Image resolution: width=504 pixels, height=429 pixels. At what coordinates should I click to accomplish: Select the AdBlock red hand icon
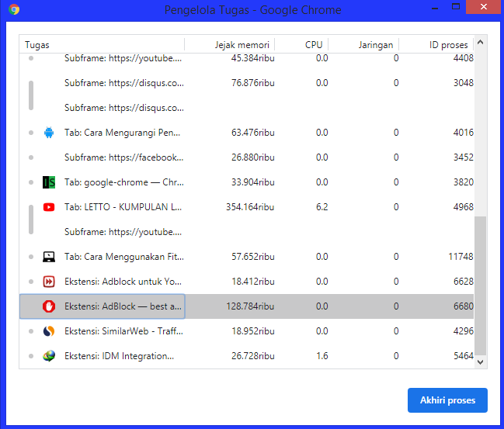(49, 306)
